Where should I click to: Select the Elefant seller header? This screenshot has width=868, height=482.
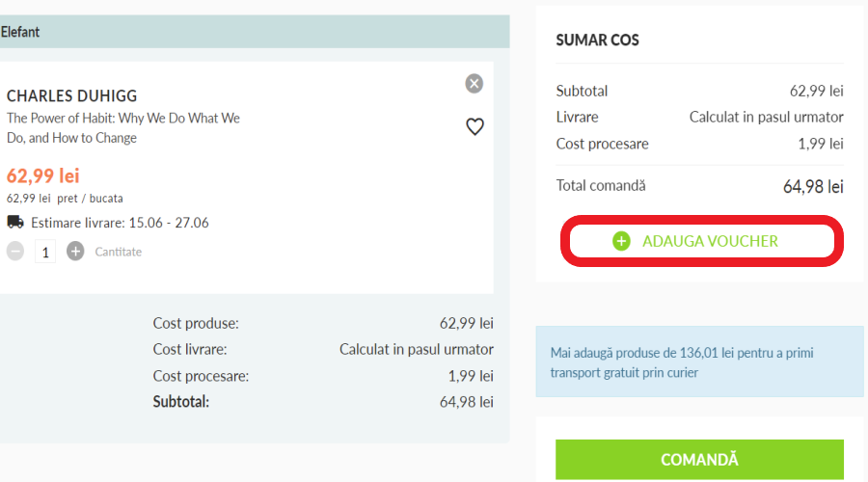pos(20,32)
